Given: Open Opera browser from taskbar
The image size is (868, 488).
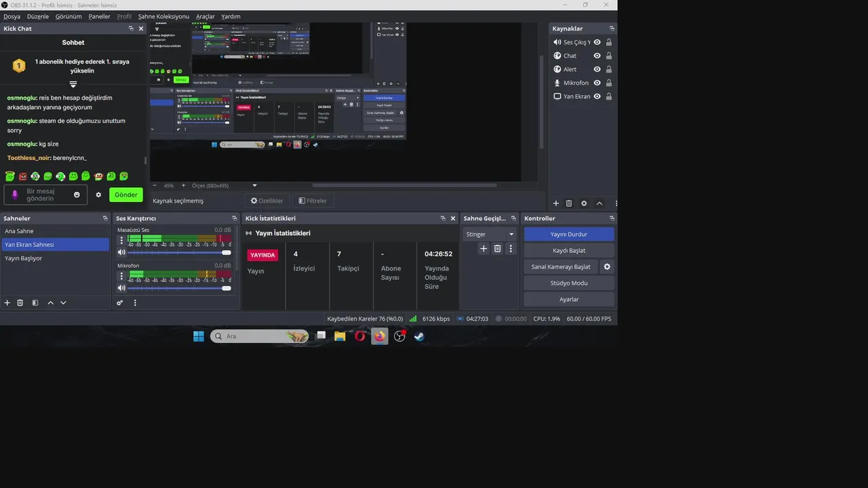Looking at the screenshot, I should coord(359,336).
